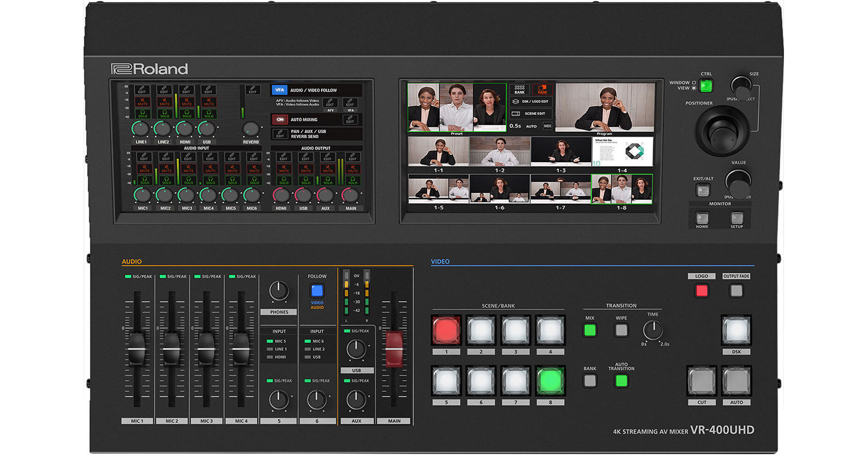Tap the SOLO headphone icon for LINE2
The width and height of the screenshot is (868, 456).
click(164, 114)
